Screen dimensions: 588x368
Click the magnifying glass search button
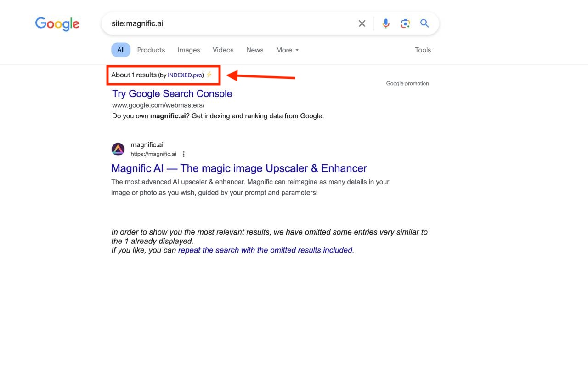pyautogui.click(x=424, y=23)
